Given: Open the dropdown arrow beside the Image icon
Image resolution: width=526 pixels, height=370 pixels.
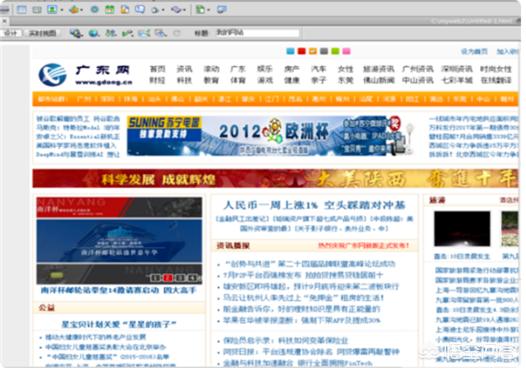Looking at the screenshot, I should (x=62, y=10).
